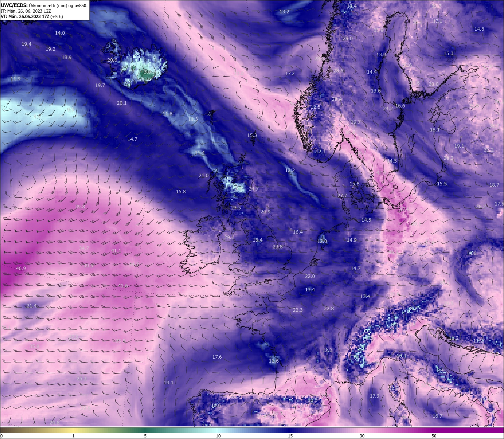Click the value '13.6' over Sweden

(376, 91)
